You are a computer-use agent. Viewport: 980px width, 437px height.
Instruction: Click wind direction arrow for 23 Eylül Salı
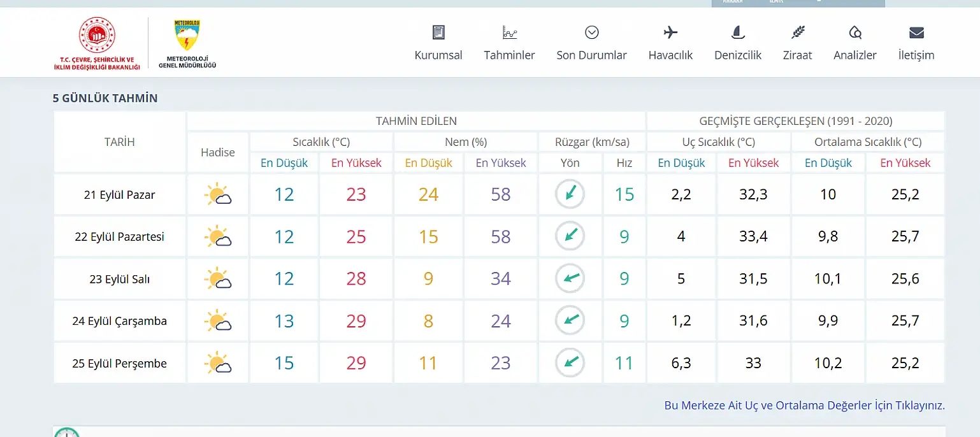click(570, 278)
